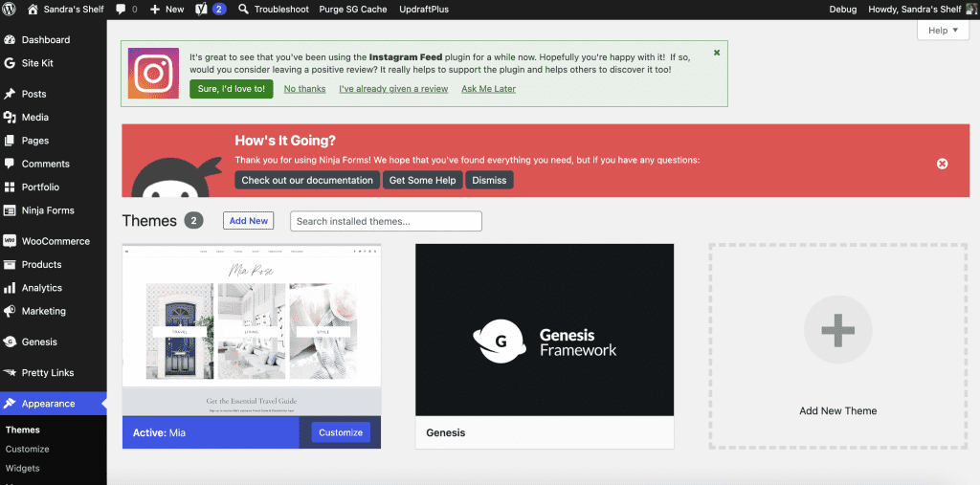Click the WooCommerce icon in sidebar
Viewport: 980px width, 485px height.
coord(10,241)
